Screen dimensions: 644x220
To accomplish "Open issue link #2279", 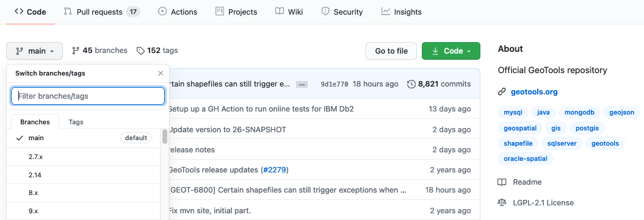I will tap(275, 169).
